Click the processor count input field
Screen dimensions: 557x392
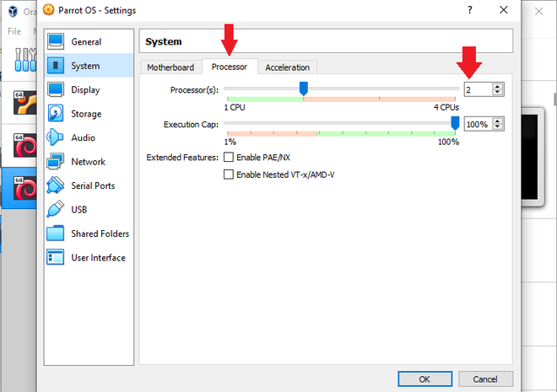click(x=479, y=89)
